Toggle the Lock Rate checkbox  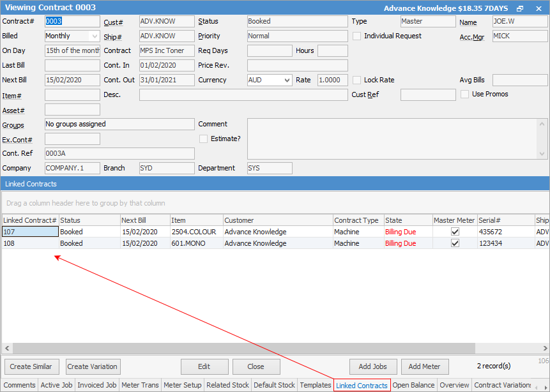tap(357, 80)
